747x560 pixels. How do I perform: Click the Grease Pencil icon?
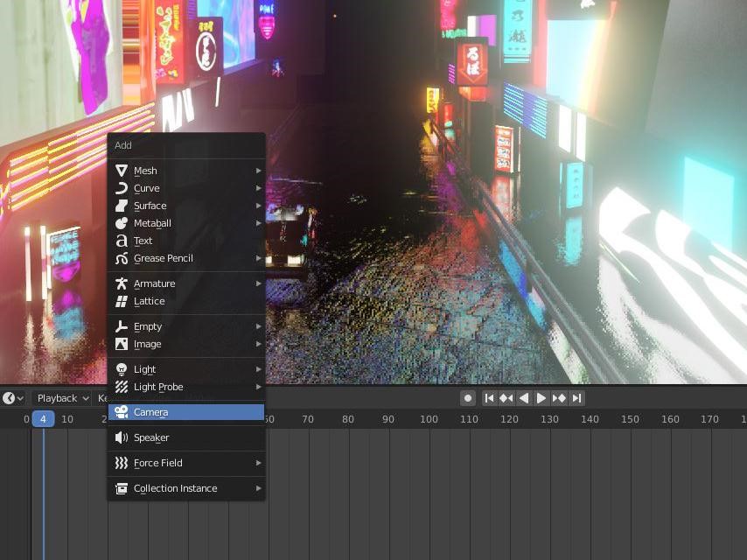122,258
